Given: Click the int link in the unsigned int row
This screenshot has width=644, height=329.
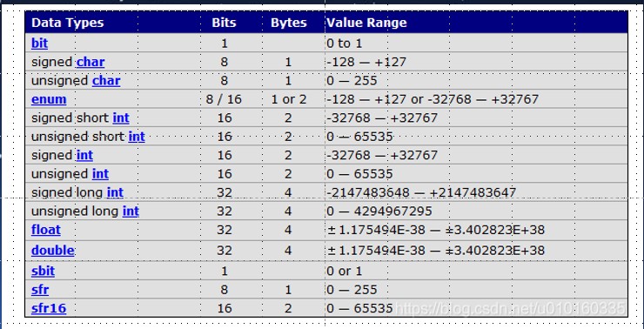Looking at the screenshot, I should [x=100, y=174].
